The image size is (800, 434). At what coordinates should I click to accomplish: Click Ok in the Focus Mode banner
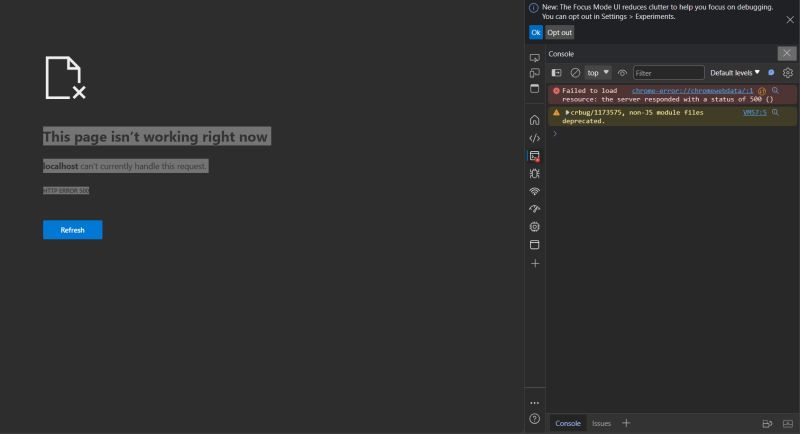pos(536,32)
